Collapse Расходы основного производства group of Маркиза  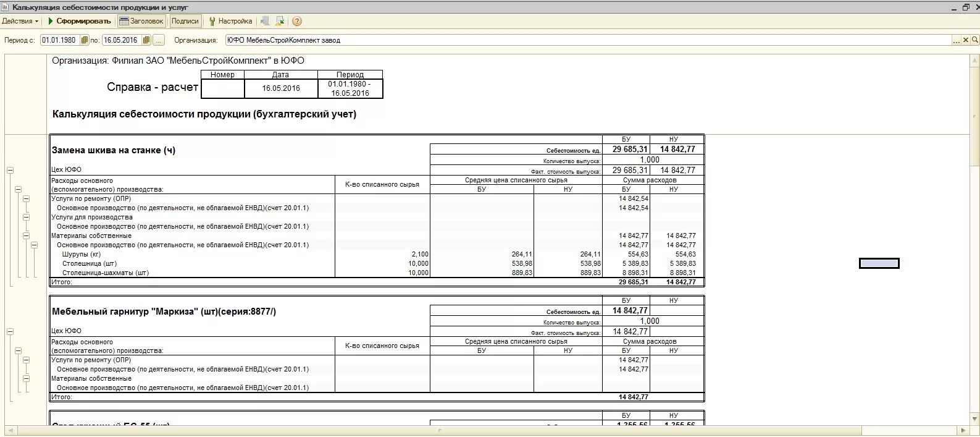click(x=18, y=351)
